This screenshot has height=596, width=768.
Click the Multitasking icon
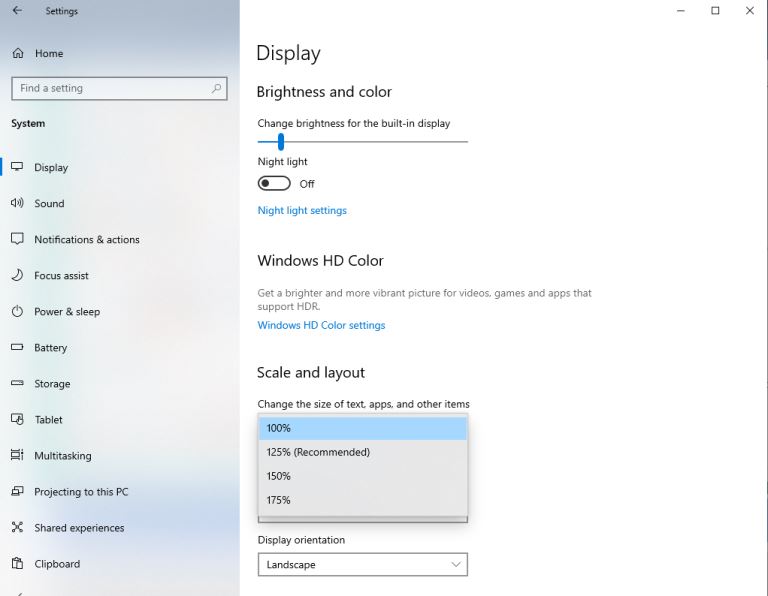point(17,455)
